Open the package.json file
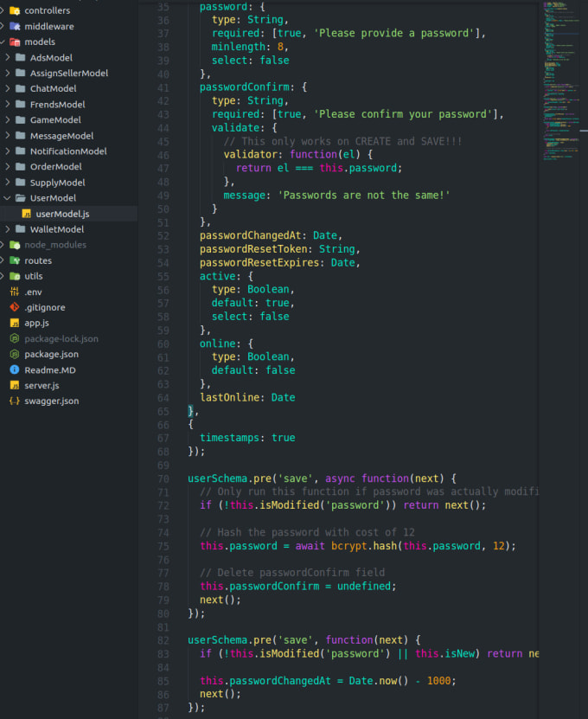This screenshot has width=588, height=719. [51, 355]
